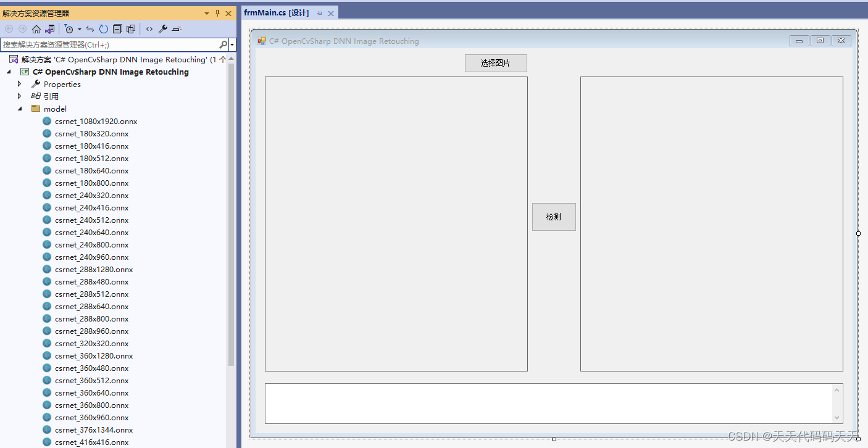Select csrnet_288x640.onnx file
Image resolution: width=868 pixels, height=448 pixels.
point(91,307)
